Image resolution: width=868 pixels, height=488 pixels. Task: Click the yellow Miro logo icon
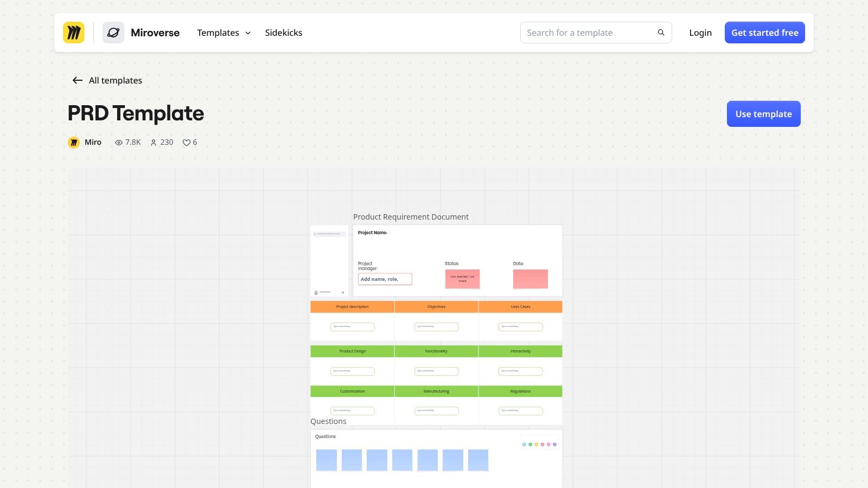click(x=74, y=33)
